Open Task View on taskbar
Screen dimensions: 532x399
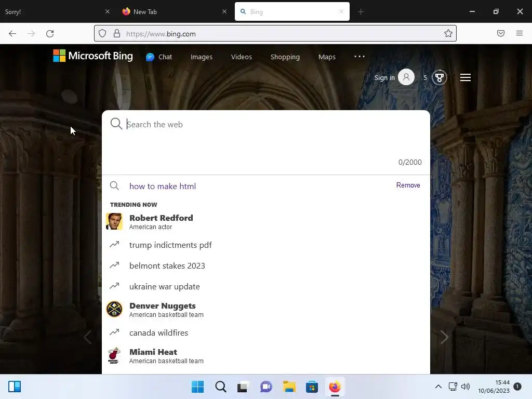tap(243, 387)
